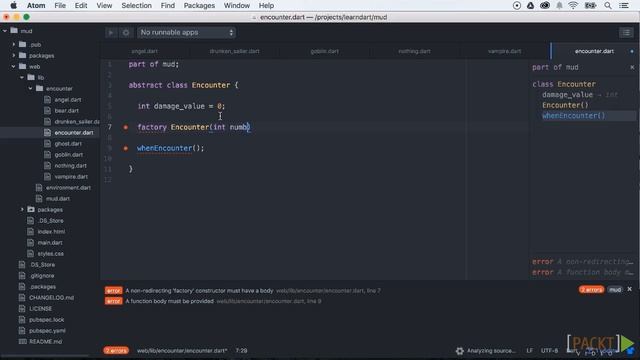This screenshot has height=360, width=640.
Task: Open the File menu
Action: pos(60,6)
